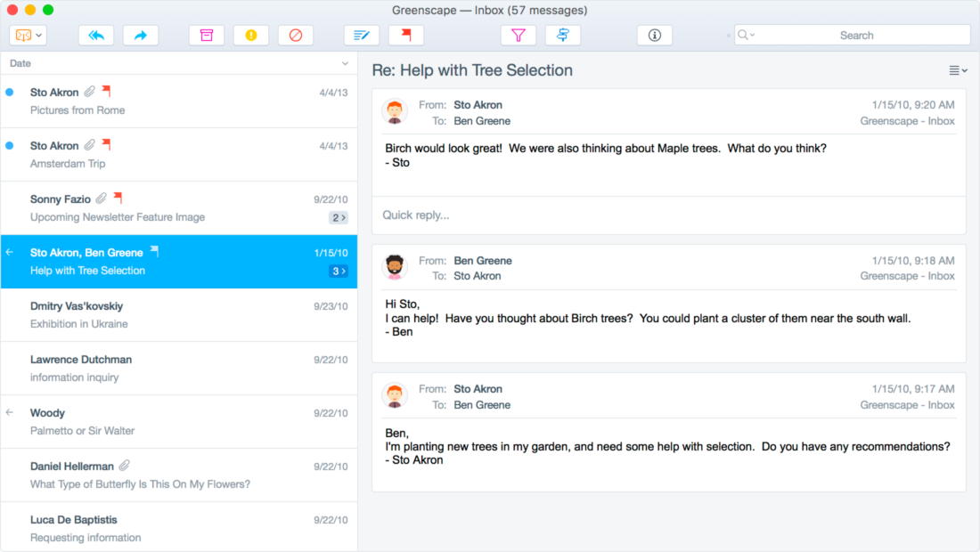Click replied arrow on Help with Tree Selection
Screen dimensions: 980x552
click(x=10, y=252)
